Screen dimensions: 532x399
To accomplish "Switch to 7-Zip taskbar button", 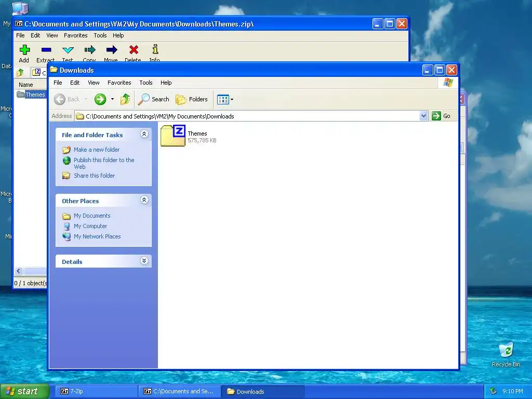I will click(x=96, y=391).
